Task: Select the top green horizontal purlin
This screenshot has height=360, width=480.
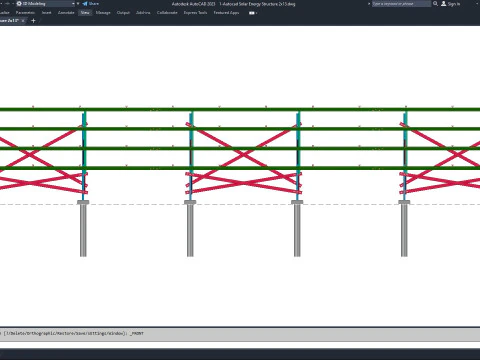Action: [x=240, y=110]
